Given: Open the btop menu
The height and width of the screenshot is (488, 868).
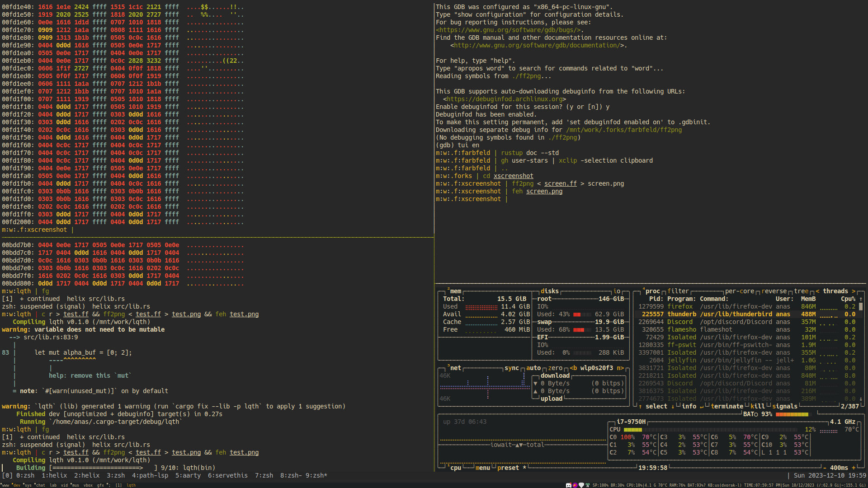Looking at the screenshot, I should [x=482, y=468].
